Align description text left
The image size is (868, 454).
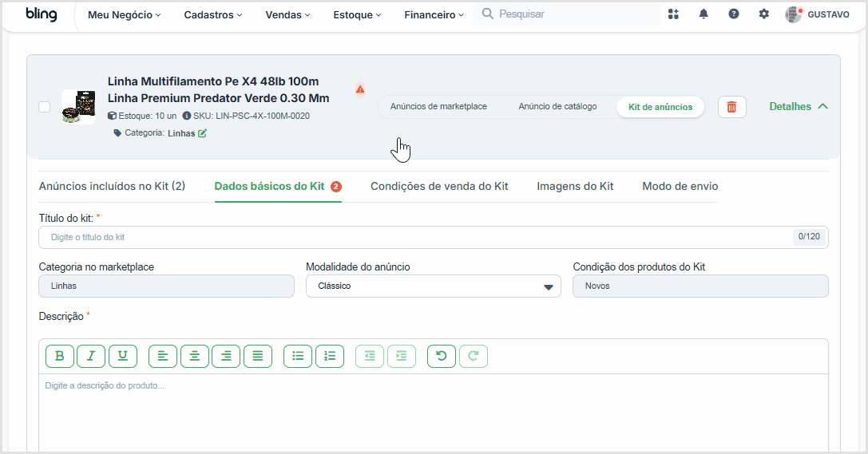(163, 356)
